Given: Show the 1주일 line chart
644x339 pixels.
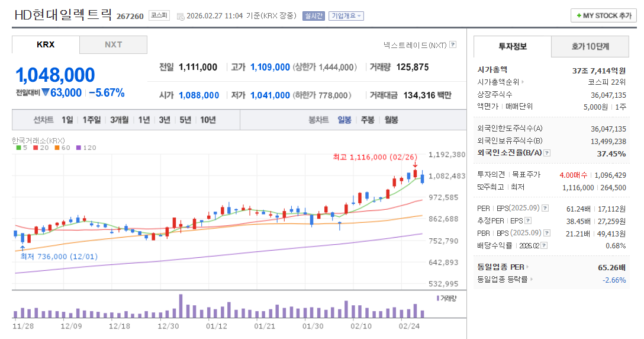Looking at the screenshot, I should (x=92, y=120).
